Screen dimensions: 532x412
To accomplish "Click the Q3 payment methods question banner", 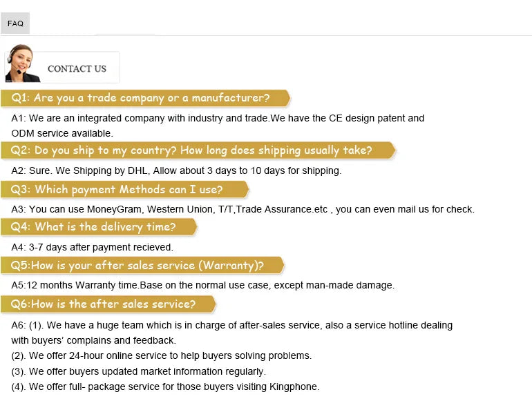I will (124, 189).
